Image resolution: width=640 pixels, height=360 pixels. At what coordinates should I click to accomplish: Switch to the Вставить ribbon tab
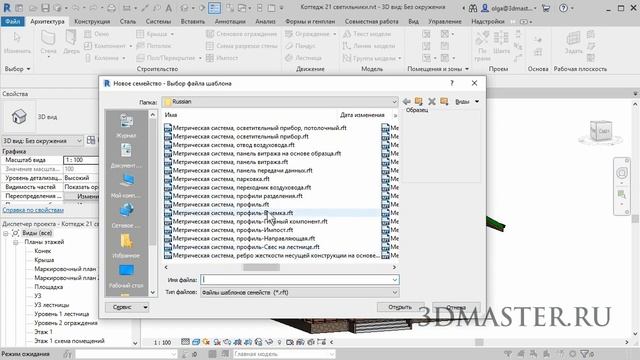pos(193,21)
